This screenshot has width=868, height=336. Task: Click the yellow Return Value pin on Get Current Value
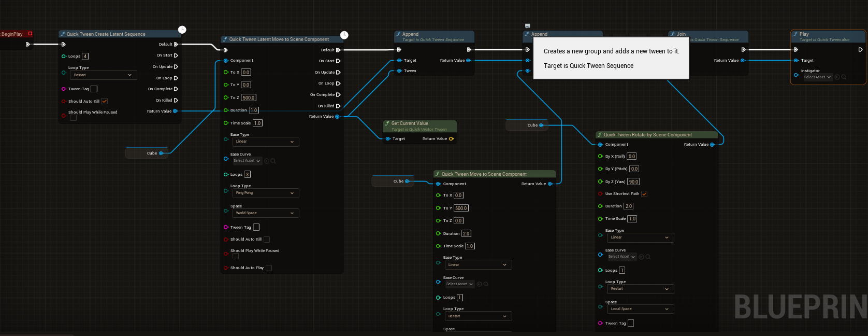click(451, 139)
